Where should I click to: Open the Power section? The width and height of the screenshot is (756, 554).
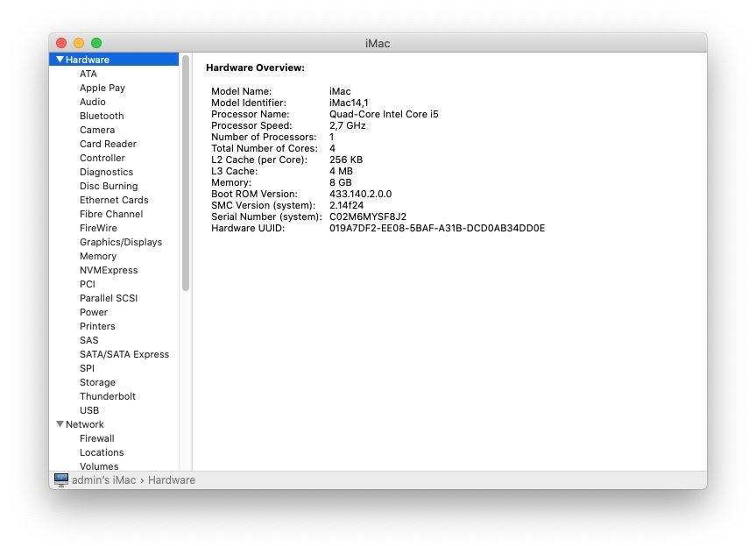coord(94,312)
